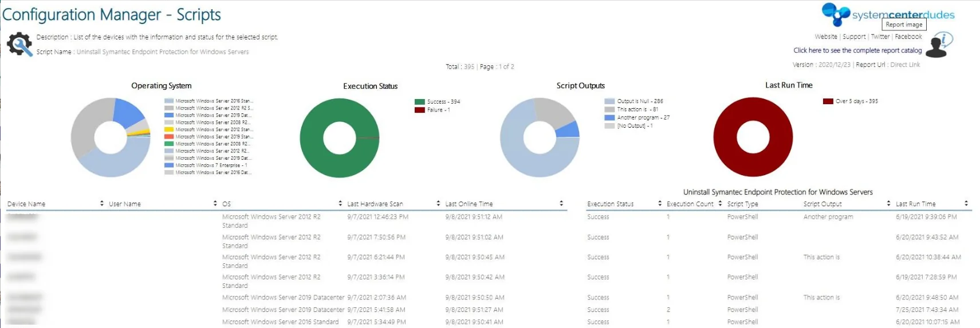Click the Over 5 days legend swatch
The image size is (980, 328).
[828, 101]
